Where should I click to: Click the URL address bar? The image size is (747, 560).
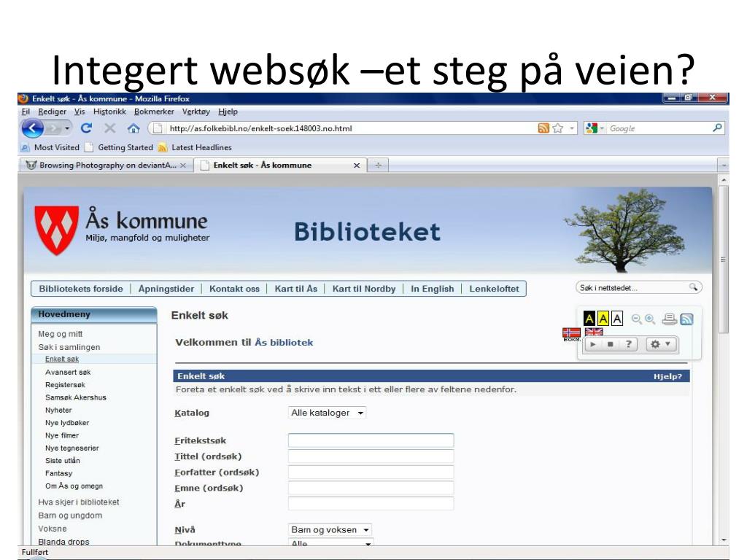(352, 128)
